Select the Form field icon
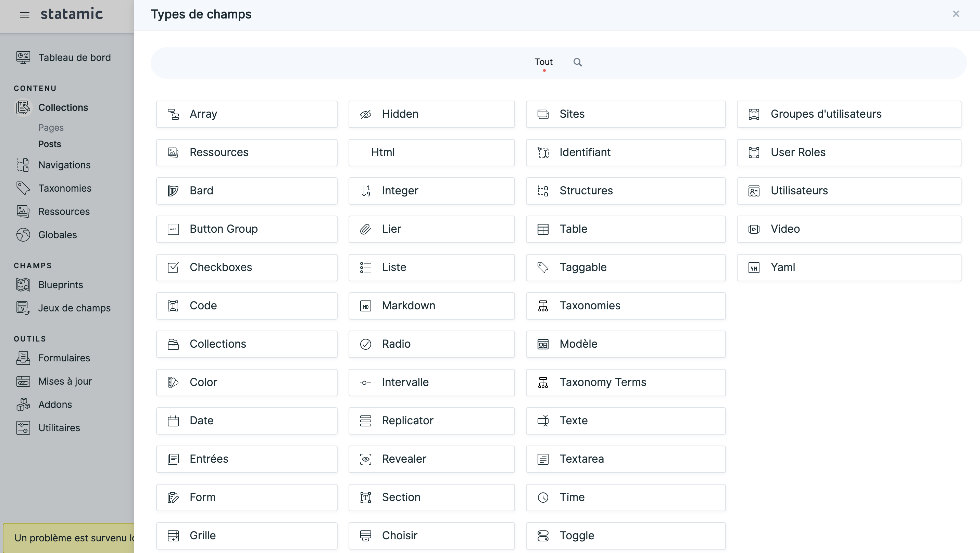The width and height of the screenshot is (980, 553). coord(173,498)
